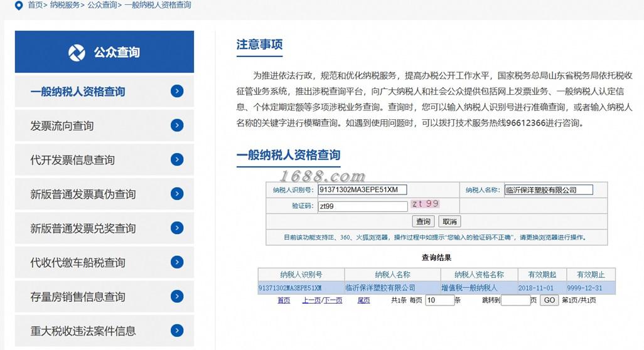Click arrow icon beside 一般纳税人资格查询
This screenshot has width=644, height=350.
(x=177, y=91)
